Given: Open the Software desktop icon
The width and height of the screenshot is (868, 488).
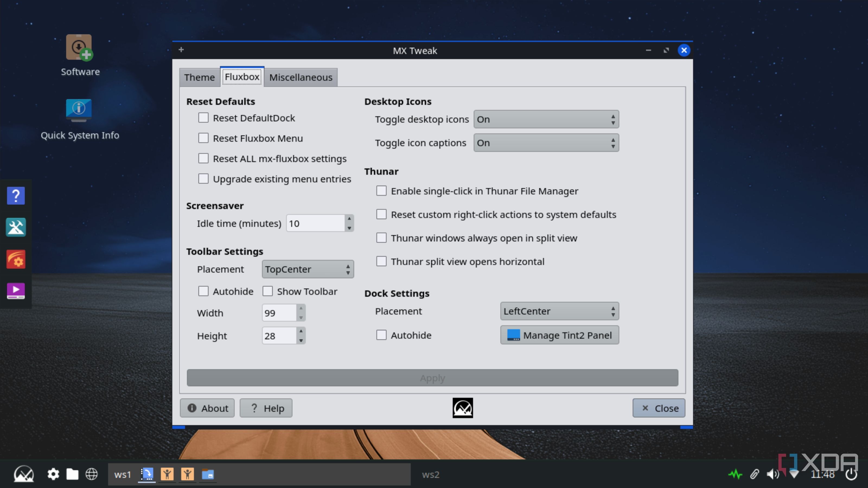Looking at the screenshot, I should 79,48.
